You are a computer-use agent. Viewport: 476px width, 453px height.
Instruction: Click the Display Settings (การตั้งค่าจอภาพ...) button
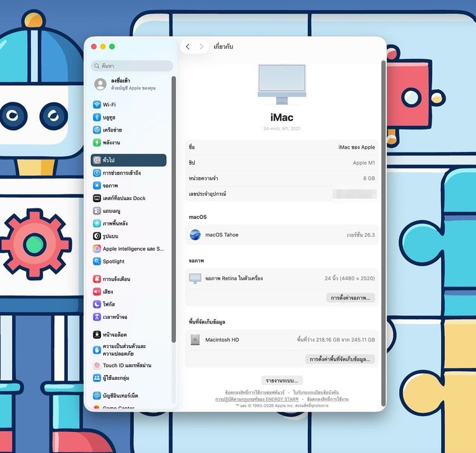(x=351, y=297)
